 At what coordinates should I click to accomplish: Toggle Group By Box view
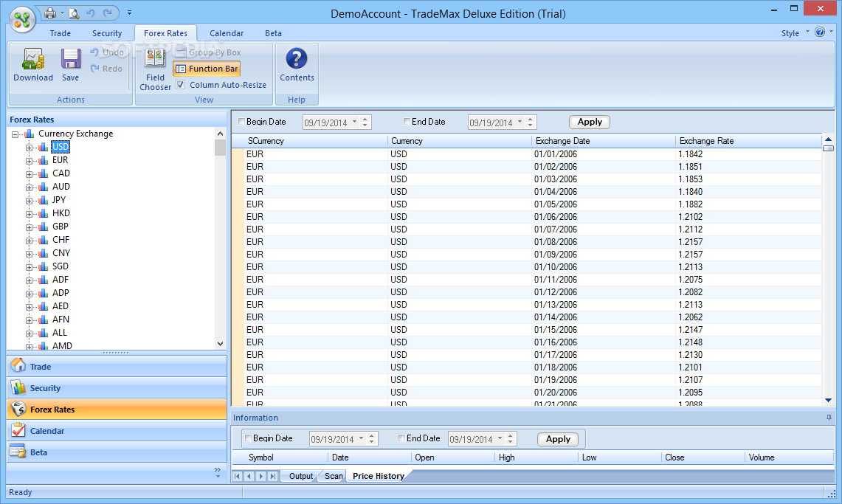click(x=208, y=52)
